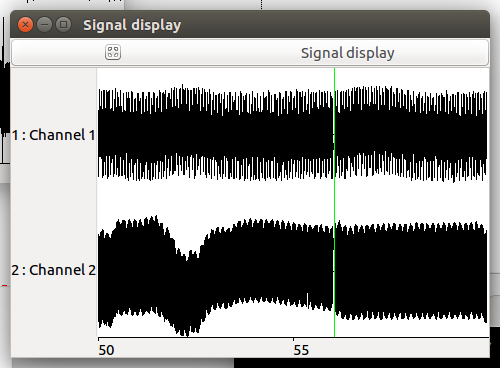Minimize the Signal display window

click(x=44, y=25)
